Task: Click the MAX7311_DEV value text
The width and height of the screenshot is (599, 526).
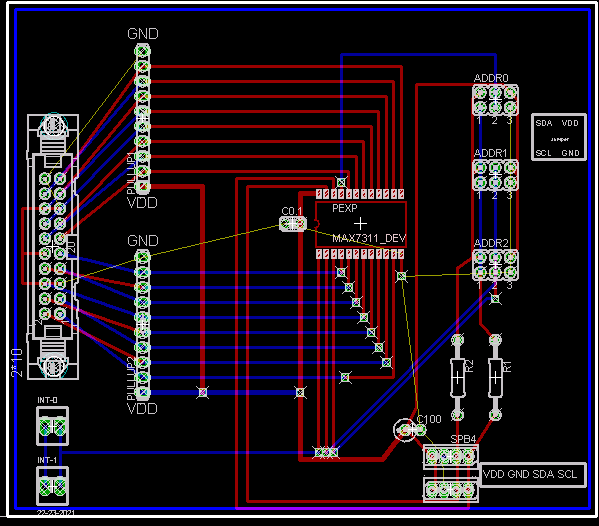Action: (x=369, y=239)
